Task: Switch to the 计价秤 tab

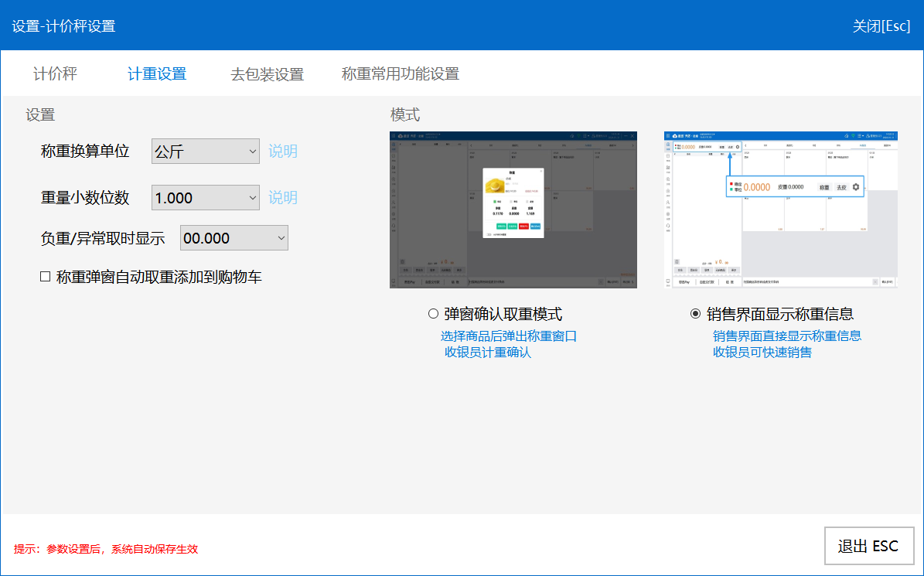Action: pos(55,74)
